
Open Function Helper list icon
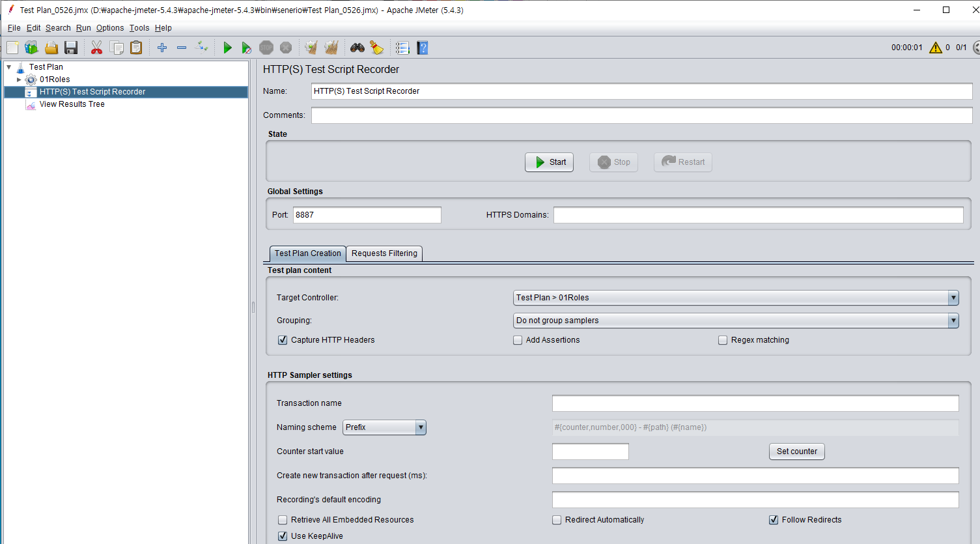(x=402, y=48)
